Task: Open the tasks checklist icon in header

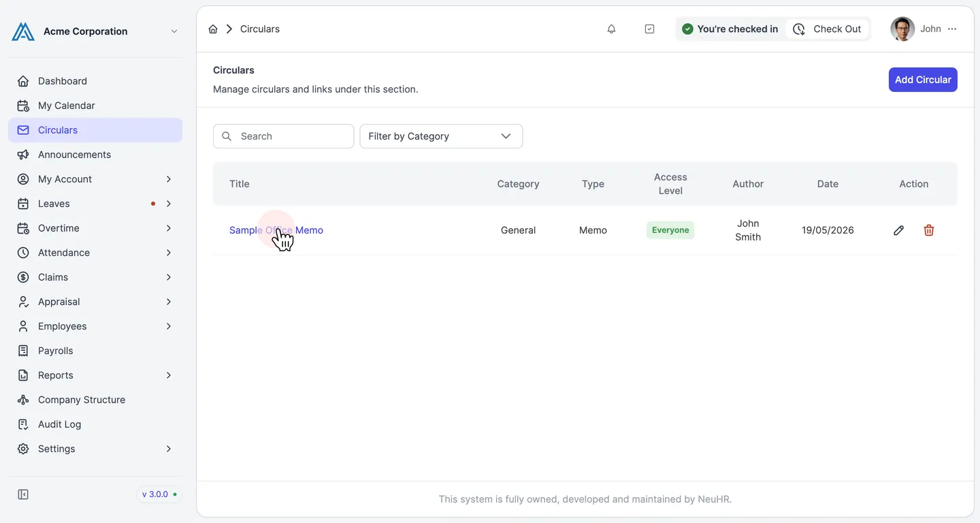Action: pos(649,29)
